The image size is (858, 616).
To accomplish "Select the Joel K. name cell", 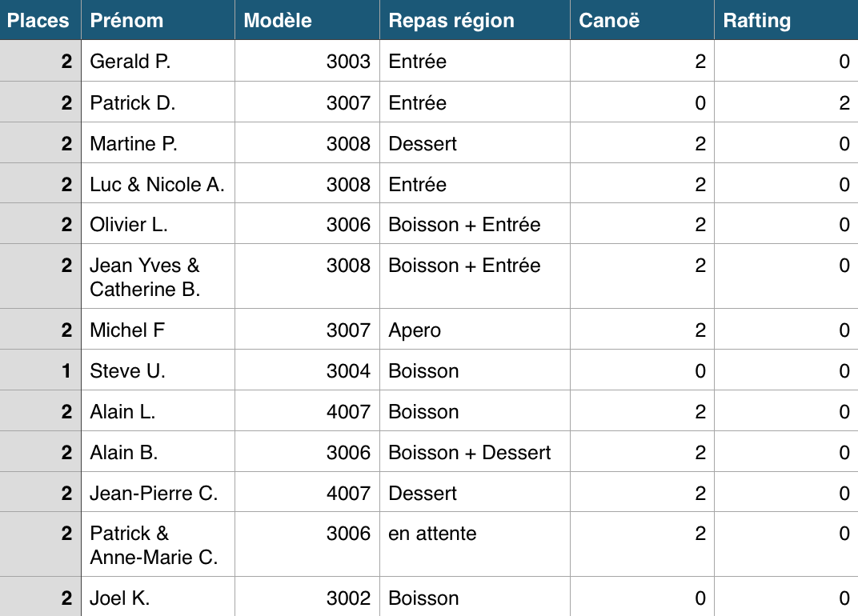I will pos(158,597).
